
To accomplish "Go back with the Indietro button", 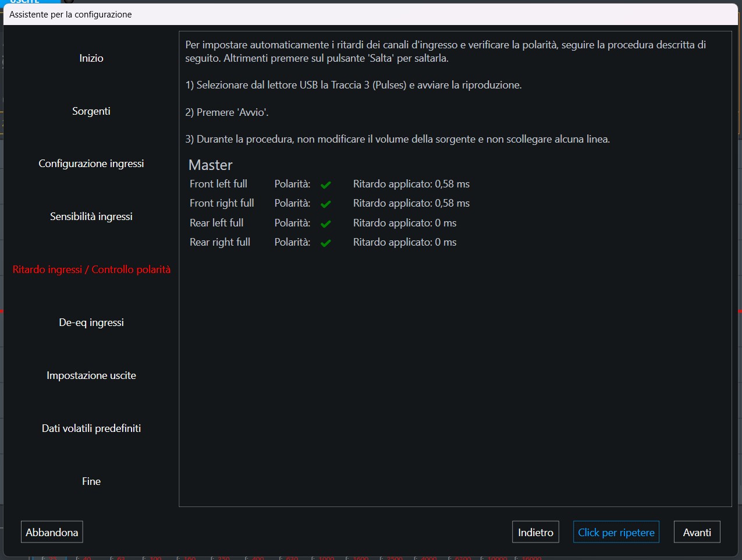I will [535, 532].
